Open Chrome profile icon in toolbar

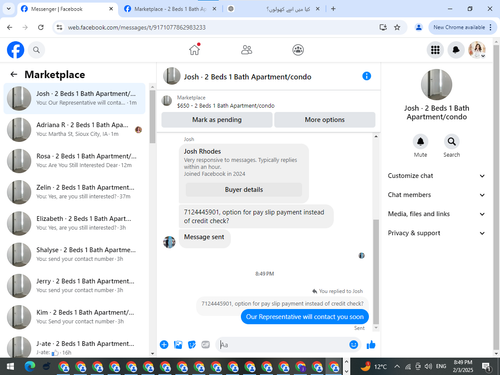419,27
